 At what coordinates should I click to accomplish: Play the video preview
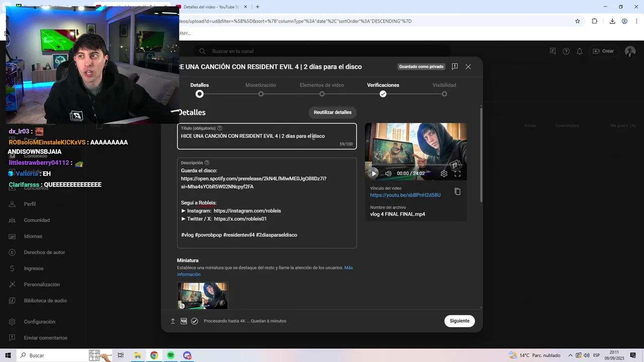[x=373, y=173]
